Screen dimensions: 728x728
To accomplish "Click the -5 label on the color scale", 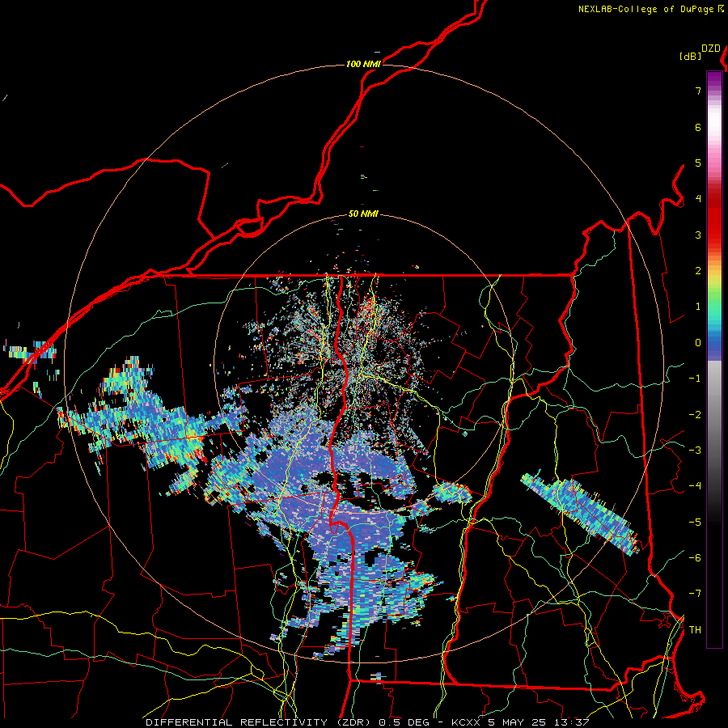I will click(x=695, y=523).
